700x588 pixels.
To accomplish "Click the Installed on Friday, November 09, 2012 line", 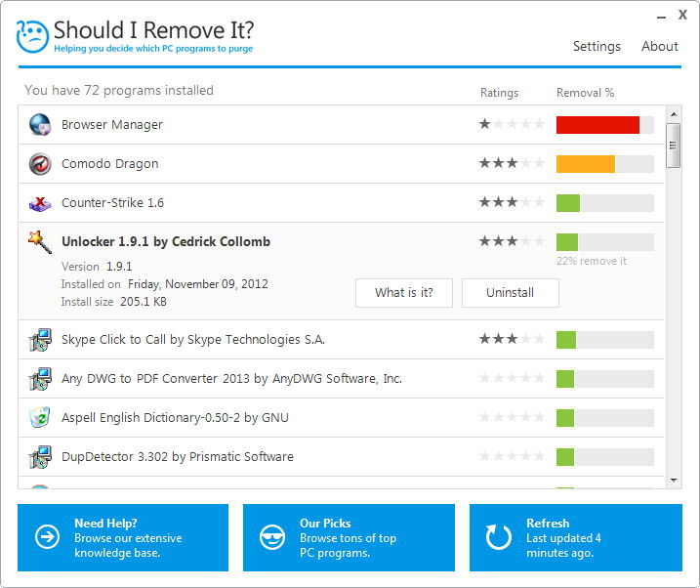I will [165, 284].
